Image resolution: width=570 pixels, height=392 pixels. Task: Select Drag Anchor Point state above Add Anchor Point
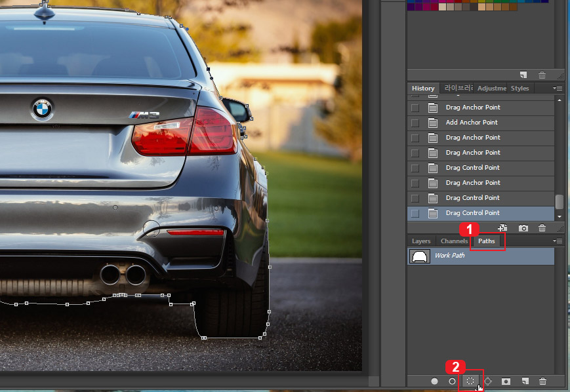(x=481, y=107)
